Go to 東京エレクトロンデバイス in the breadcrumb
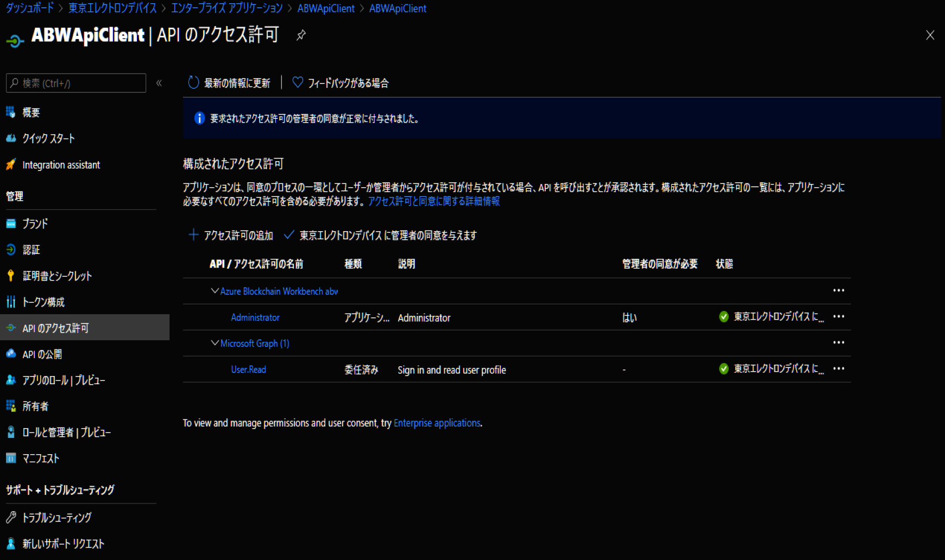The height and width of the screenshot is (560, 945). (112, 8)
